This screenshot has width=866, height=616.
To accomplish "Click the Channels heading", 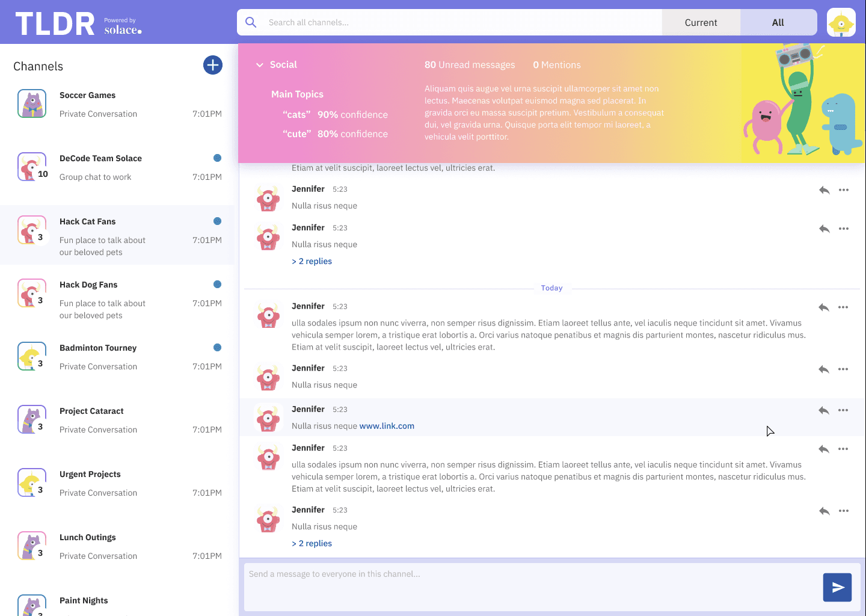I will pyautogui.click(x=38, y=66).
